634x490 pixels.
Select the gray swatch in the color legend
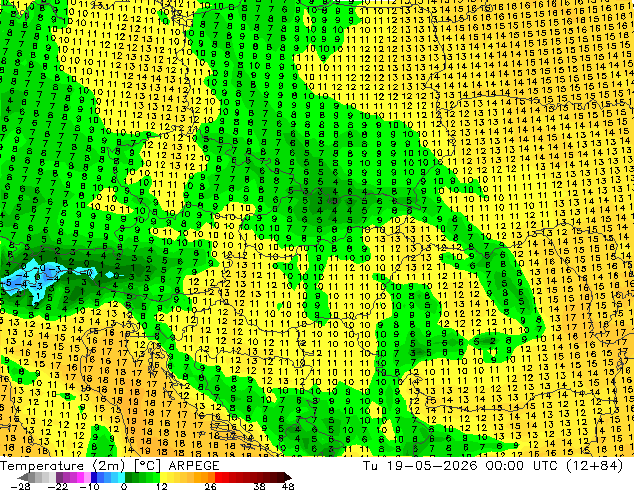click(32, 477)
